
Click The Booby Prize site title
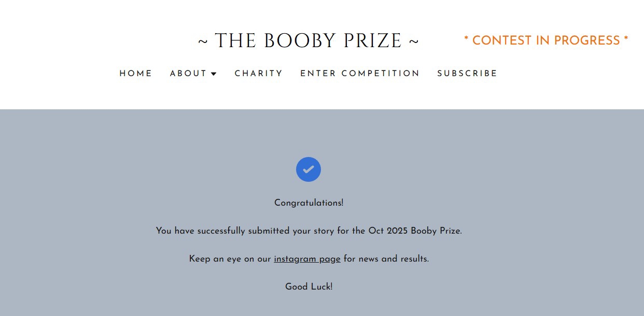[309, 41]
